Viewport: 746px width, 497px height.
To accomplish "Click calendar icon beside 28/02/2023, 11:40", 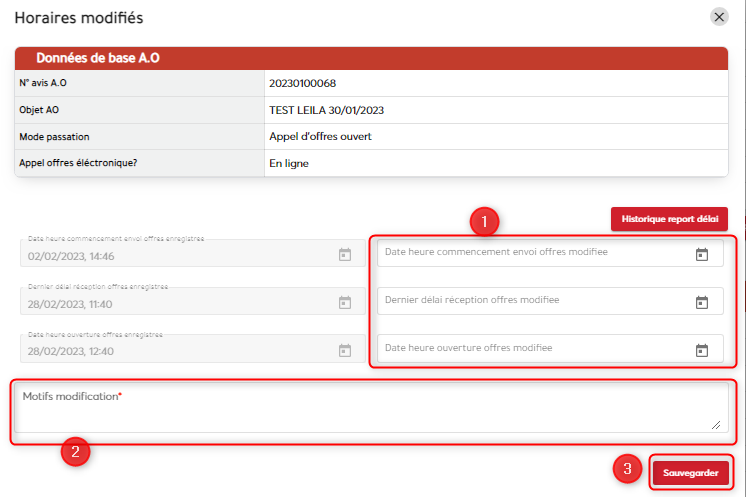I will 344,302.
